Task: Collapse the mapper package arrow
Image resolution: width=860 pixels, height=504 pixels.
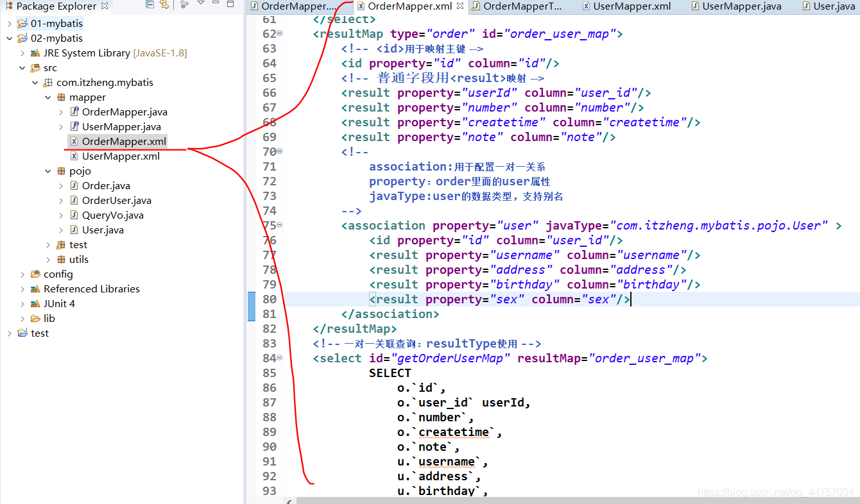Action: tap(47, 97)
